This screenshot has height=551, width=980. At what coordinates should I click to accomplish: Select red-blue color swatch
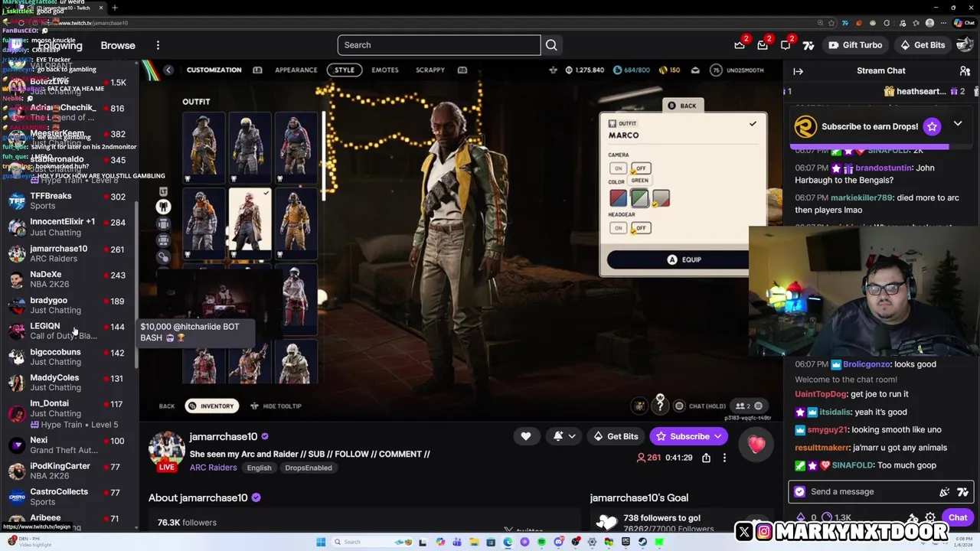(x=618, y=198)
